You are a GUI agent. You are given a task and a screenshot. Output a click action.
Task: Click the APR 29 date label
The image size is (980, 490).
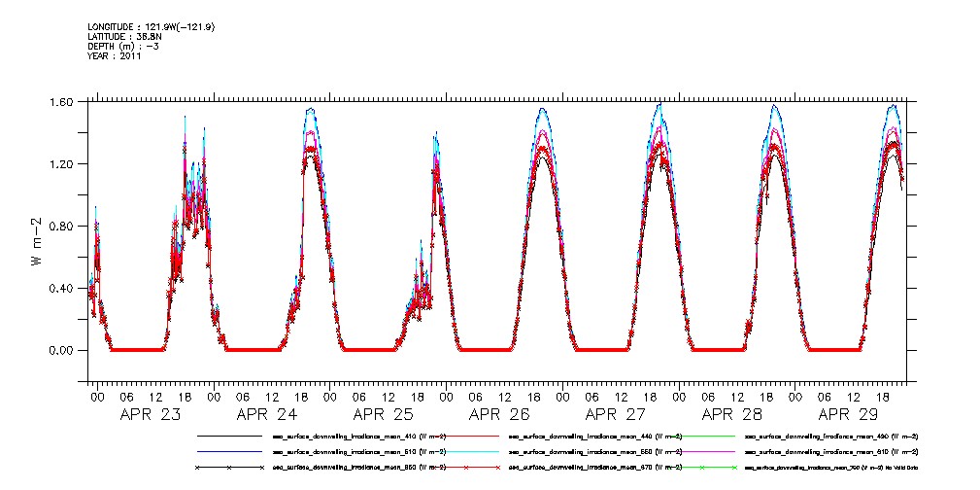pos(848,414)
